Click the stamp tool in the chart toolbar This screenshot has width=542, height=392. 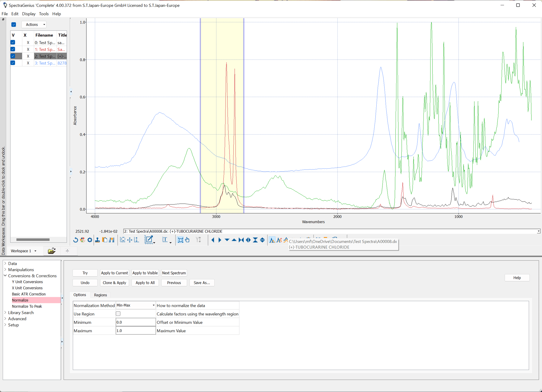coord(97,240)
